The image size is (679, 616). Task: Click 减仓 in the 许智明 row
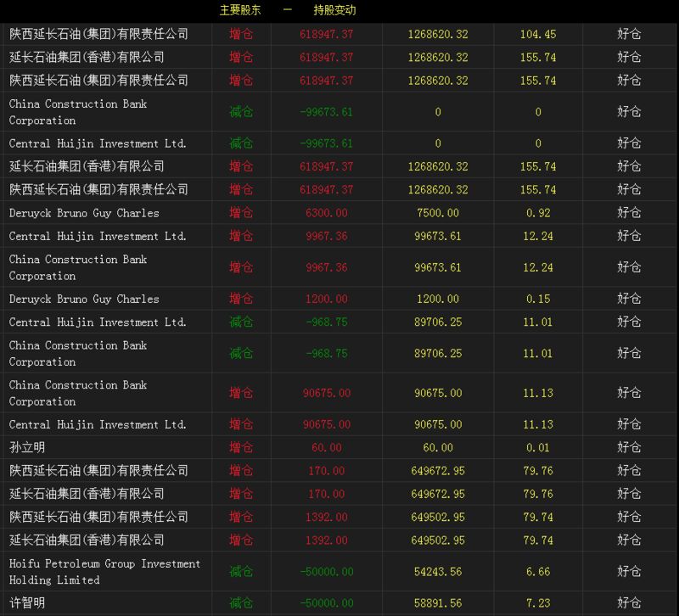tap(241, 603)
